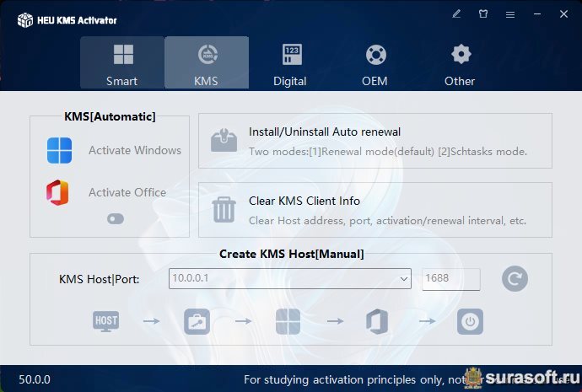Toggle the switch under Activate Office
Screen dimensions: 582x392
pos(116,219)
